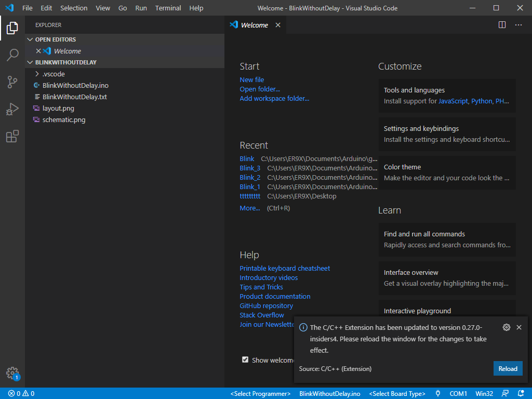Click errors and warnings count in status bar
Viewport: 532px width, 399px height.
tap(21, 394)
